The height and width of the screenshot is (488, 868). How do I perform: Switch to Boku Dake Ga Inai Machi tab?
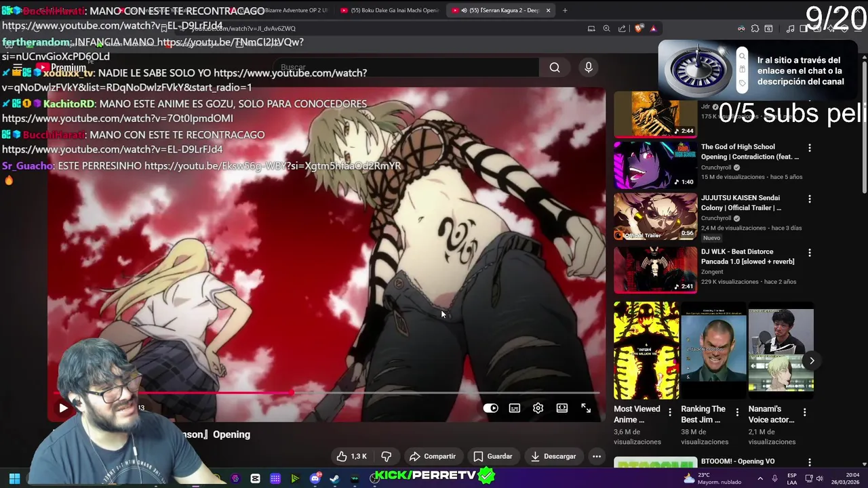click(x=390, y=10)
